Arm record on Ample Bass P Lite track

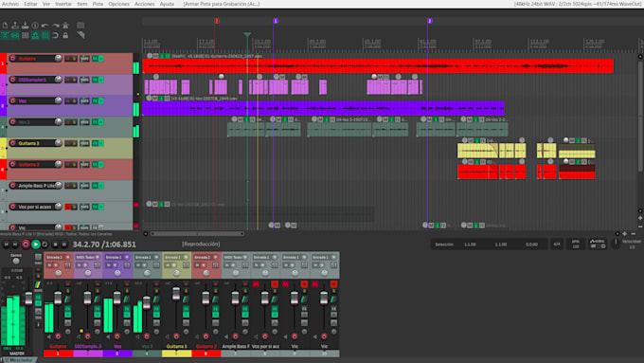pyautogui.click(x=12, y=186)
